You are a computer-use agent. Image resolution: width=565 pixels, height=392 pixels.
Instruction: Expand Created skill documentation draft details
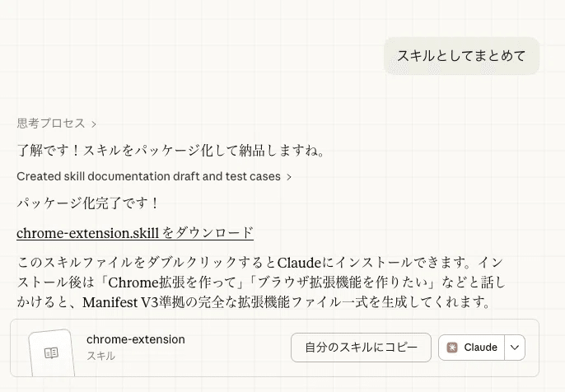148,176
